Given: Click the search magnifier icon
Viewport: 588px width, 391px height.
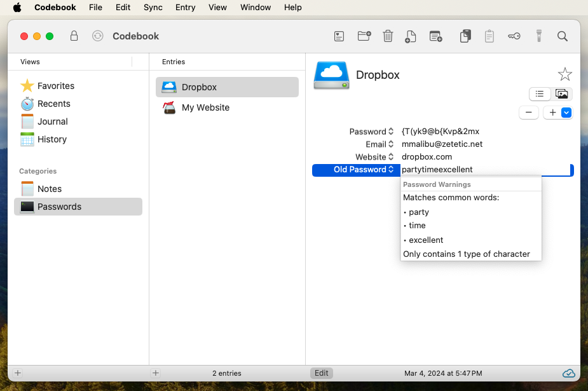Looking at the screenshot, I should pos(562,36).
